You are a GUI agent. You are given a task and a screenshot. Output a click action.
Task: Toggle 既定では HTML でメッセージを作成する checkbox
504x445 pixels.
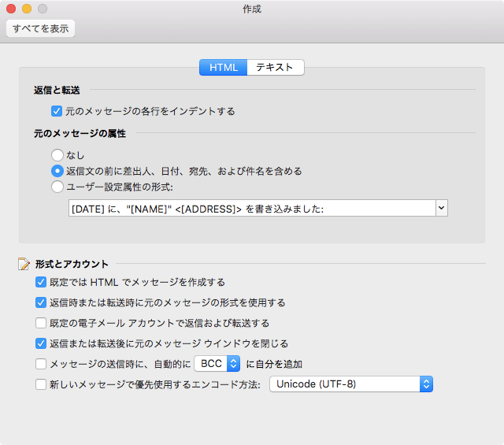tap(41, 282)
